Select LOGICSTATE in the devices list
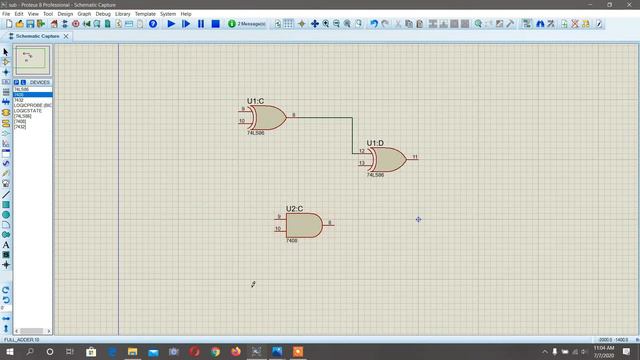Image resolution: width=640 pixels, height=360 pixels. (33, 111)
